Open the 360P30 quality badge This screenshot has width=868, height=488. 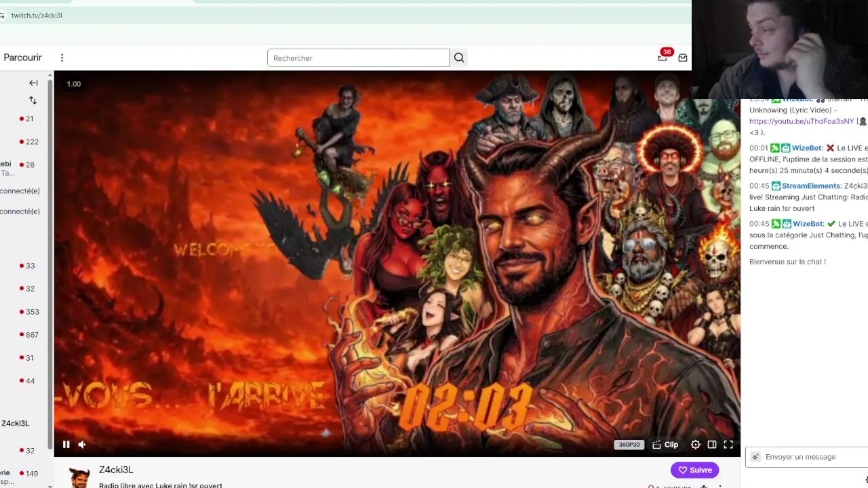pyautogui.click(x=629, y=445)
